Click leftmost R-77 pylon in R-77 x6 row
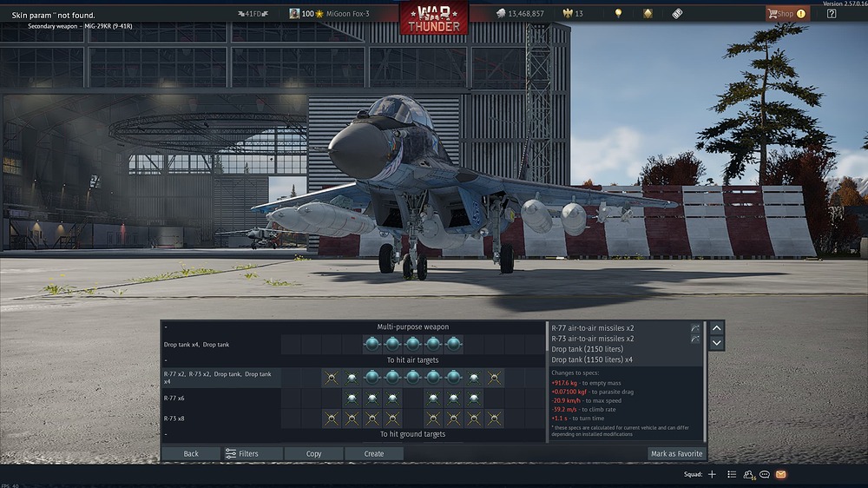The height and width of the screenshot is (488, 868). 352,399
